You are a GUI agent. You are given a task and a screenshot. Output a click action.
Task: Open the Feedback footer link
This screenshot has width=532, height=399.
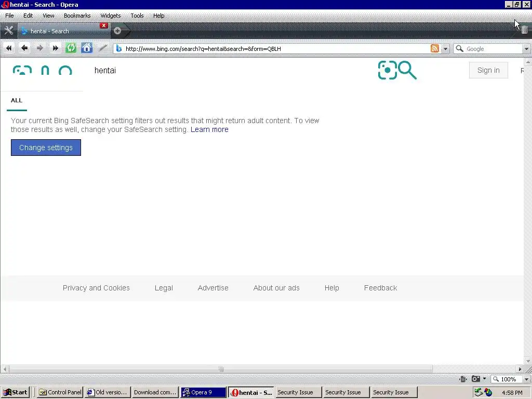tap(380, 288)
